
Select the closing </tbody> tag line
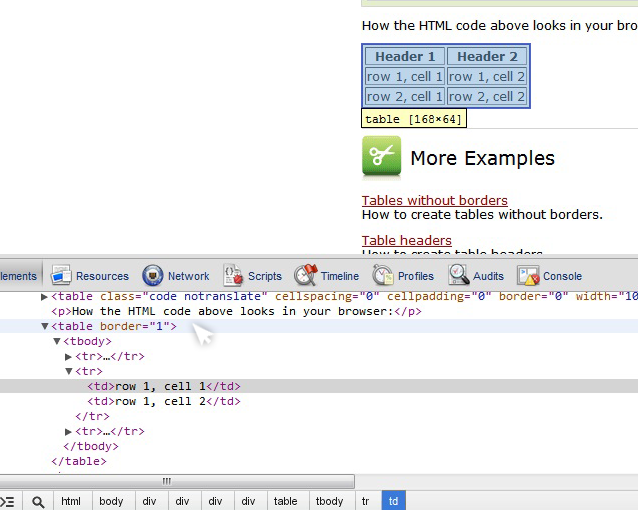click(91, 446)
